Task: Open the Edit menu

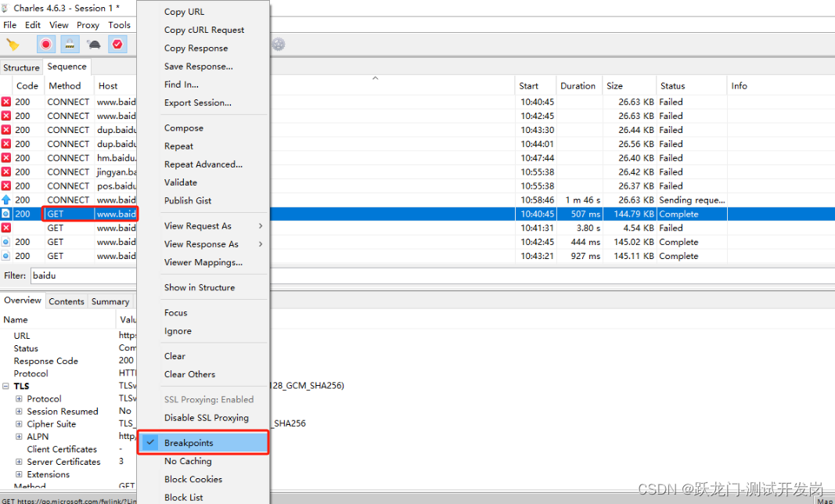Action: (33, 25)
